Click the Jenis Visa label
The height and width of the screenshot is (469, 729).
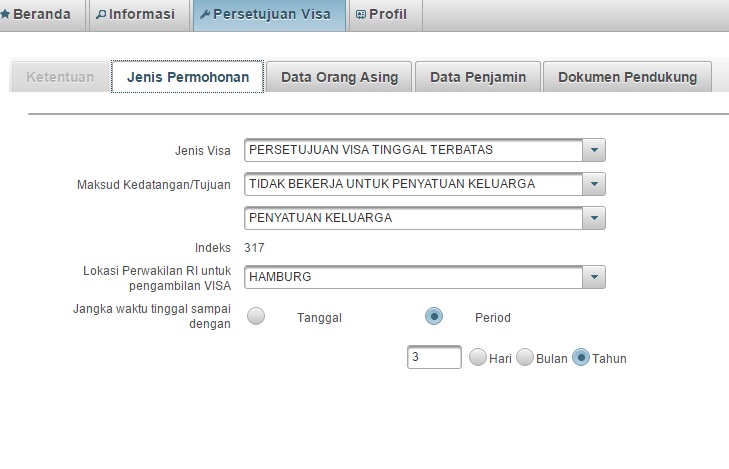click(x=203, y=151)
